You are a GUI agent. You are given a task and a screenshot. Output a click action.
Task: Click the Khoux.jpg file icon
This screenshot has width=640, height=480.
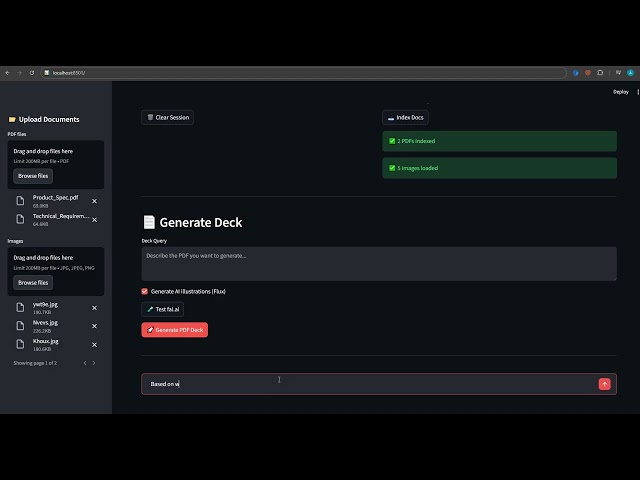point(20,344)
